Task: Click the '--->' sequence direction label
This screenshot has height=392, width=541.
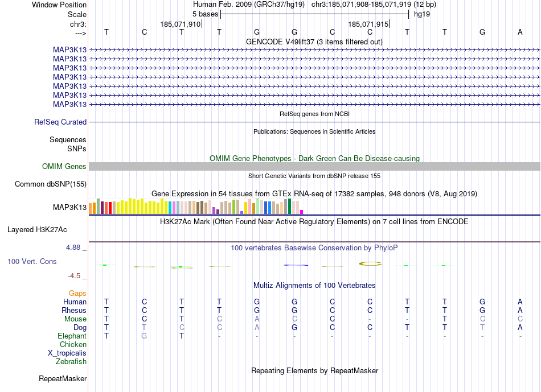Action: 80,33
